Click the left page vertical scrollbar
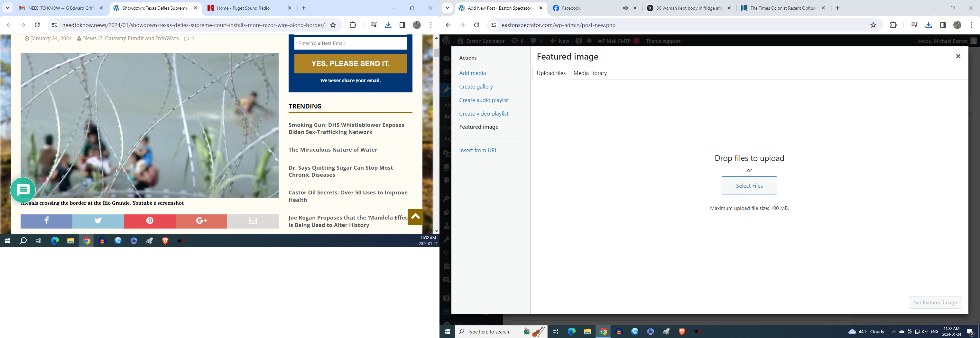The width and height of the screenshot is (980, 338). pos(436,133)
